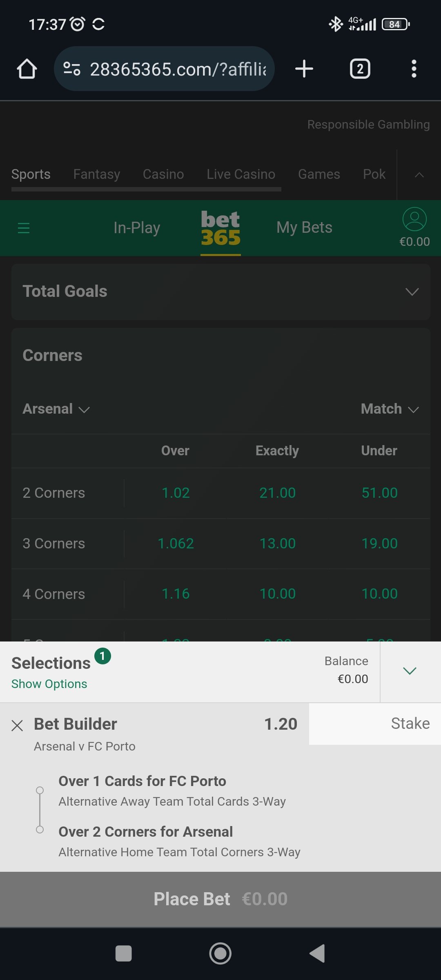Open the browser three-dot menu
Viewport: 441px width, 980px height.
coord(414,69)
